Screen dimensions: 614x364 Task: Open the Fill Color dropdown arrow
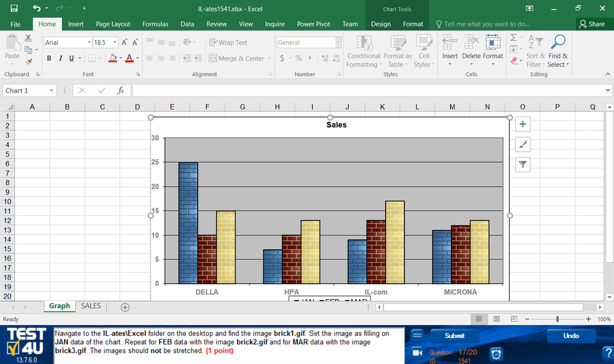[x=120, y=58]
